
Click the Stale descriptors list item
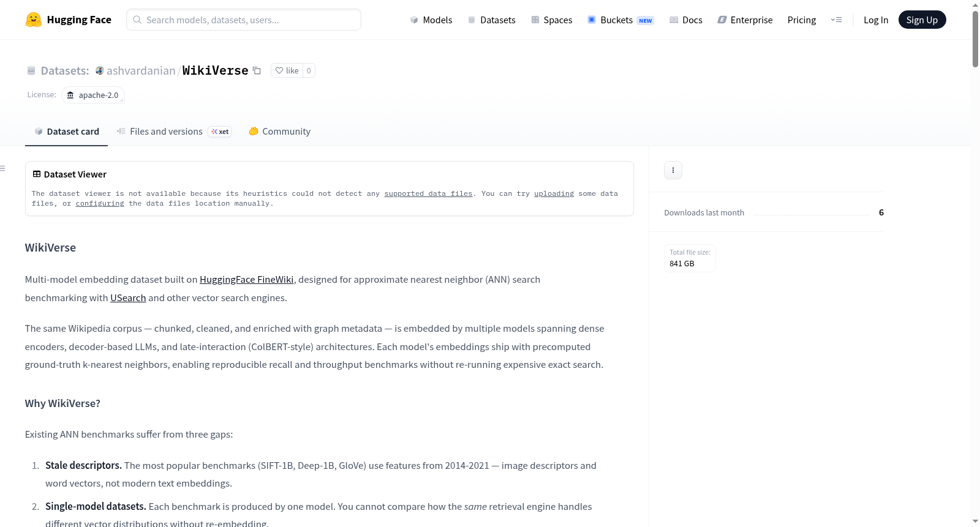coord(321,474)
